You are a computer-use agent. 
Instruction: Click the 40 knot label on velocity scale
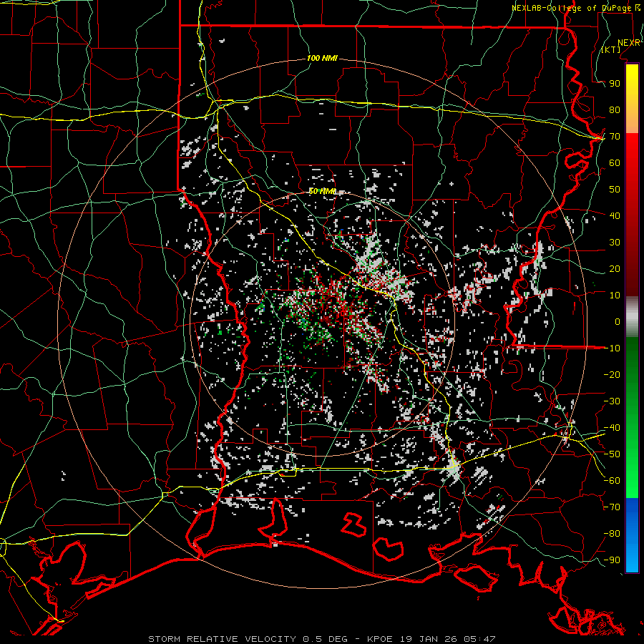tap(615, 215)
